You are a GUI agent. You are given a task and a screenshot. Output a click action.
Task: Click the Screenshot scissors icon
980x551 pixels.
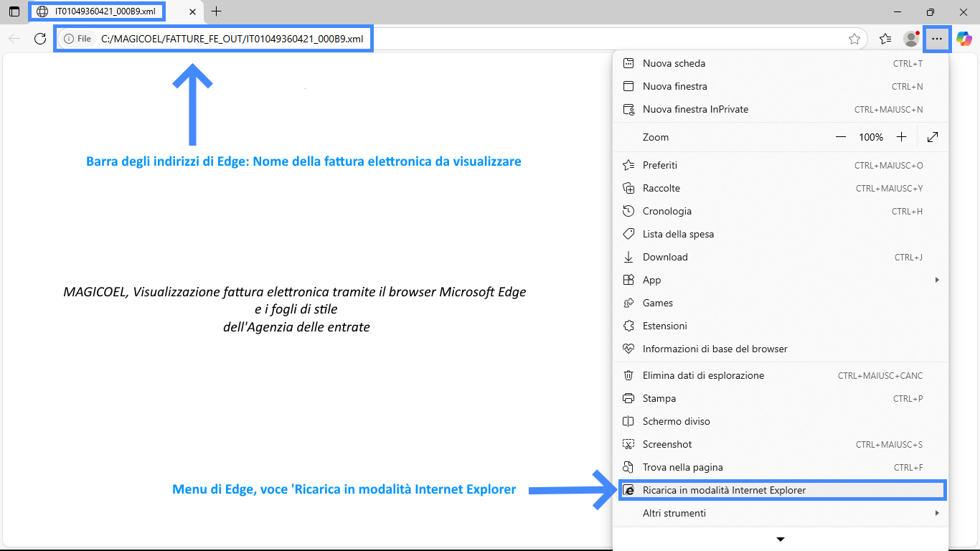pyautogui.click(x=628, y=444)
